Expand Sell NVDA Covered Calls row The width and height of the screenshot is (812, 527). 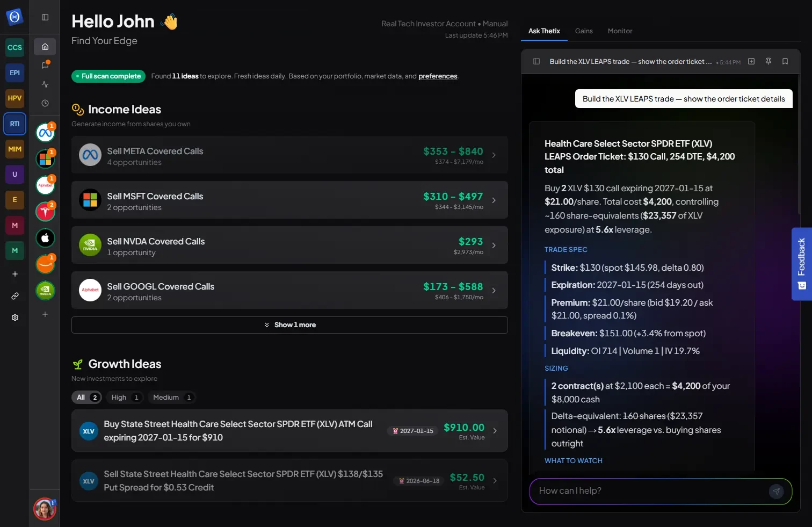pos(289,245)
